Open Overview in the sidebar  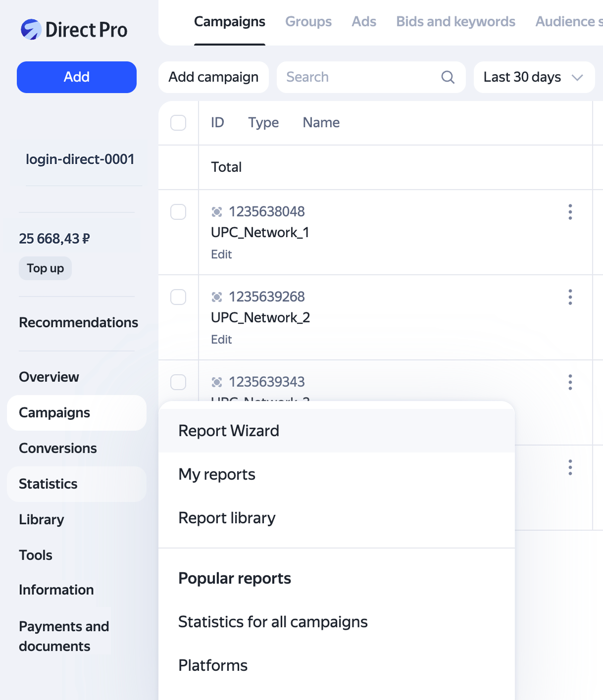(x=49, y=377)
